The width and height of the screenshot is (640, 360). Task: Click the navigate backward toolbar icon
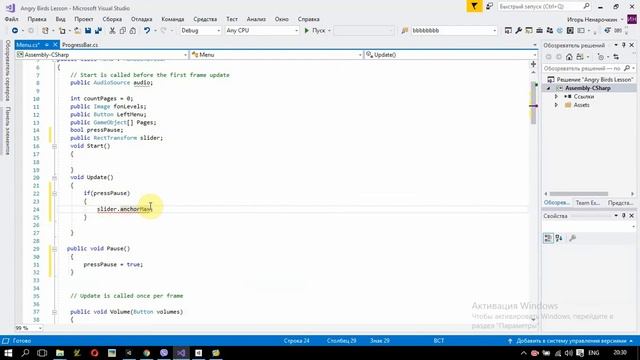(x=15, y=31)
